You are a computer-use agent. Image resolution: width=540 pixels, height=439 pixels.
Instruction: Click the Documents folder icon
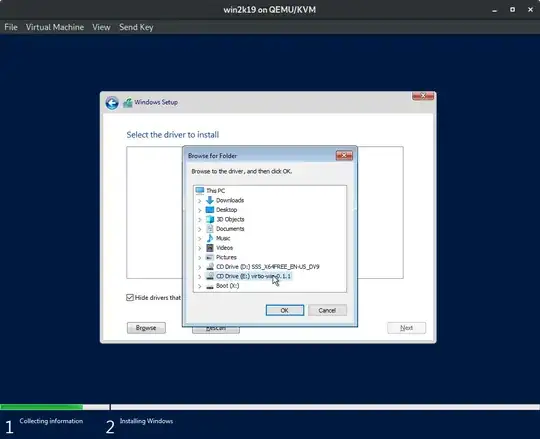209,229
